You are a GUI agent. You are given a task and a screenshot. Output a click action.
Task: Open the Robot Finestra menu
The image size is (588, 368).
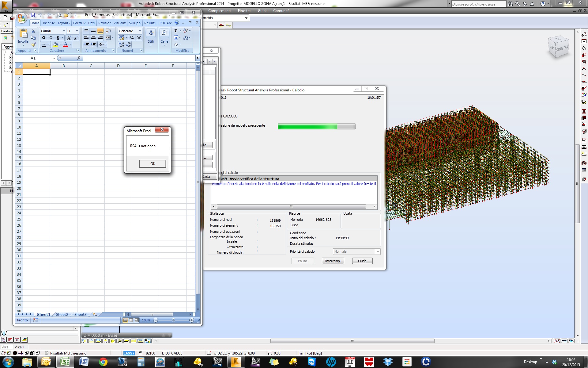pyautogui.click(x=244, y=11)
